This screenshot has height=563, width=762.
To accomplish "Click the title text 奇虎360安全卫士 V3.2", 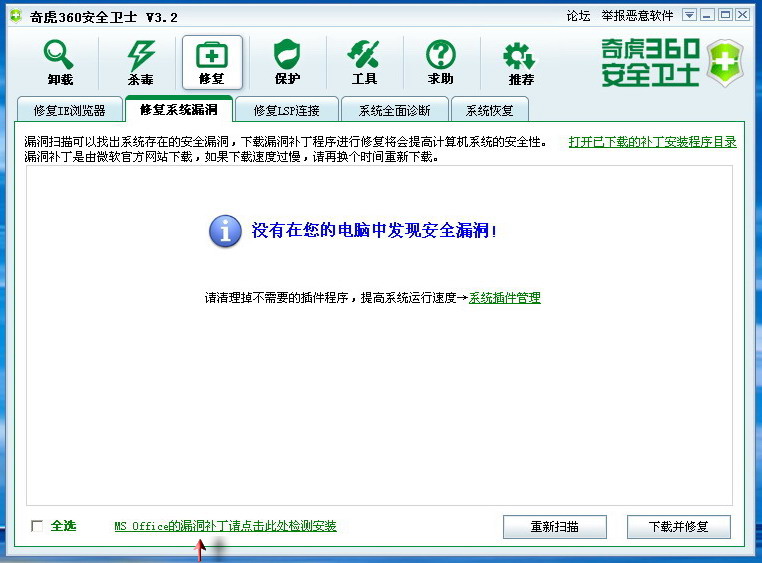I will (104, 17).
